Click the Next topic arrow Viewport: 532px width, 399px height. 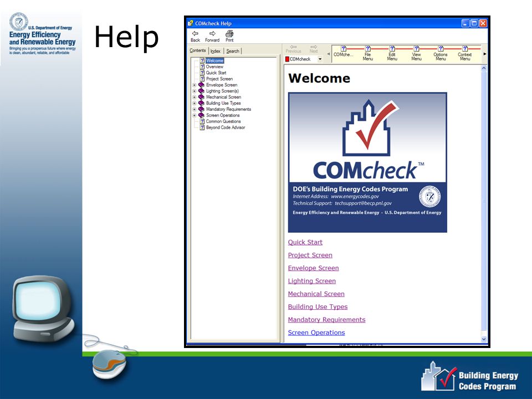click(x=314, y=47)
